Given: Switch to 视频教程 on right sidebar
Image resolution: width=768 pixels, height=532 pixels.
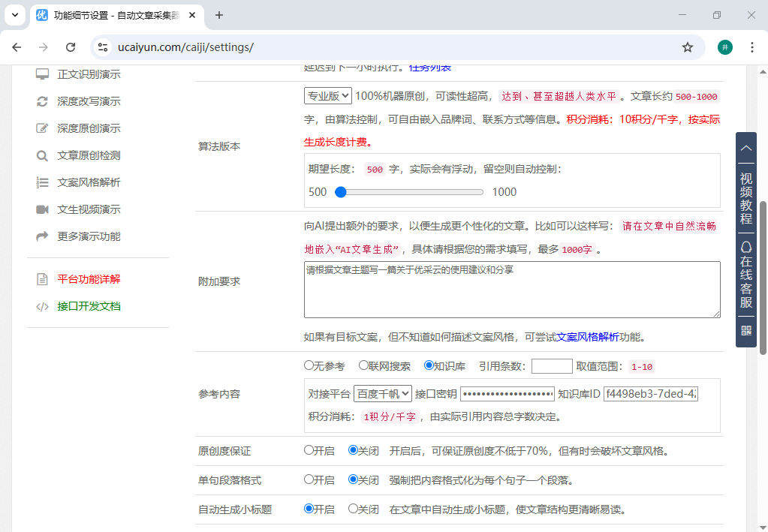Looking at the screenshot, I should point(745,196).
